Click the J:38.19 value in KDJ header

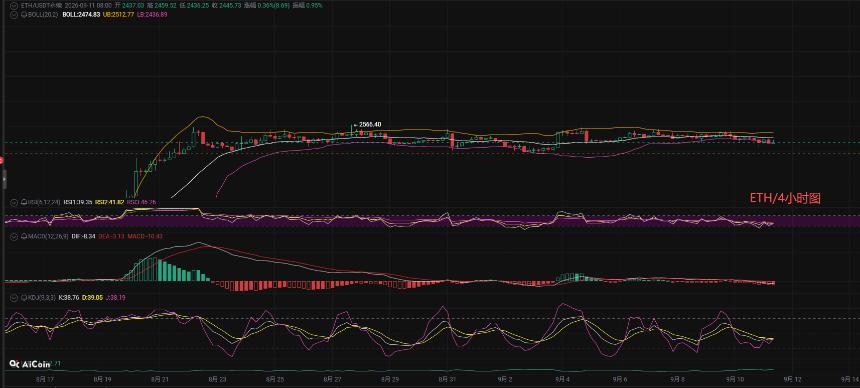click(x=117, y=297)
